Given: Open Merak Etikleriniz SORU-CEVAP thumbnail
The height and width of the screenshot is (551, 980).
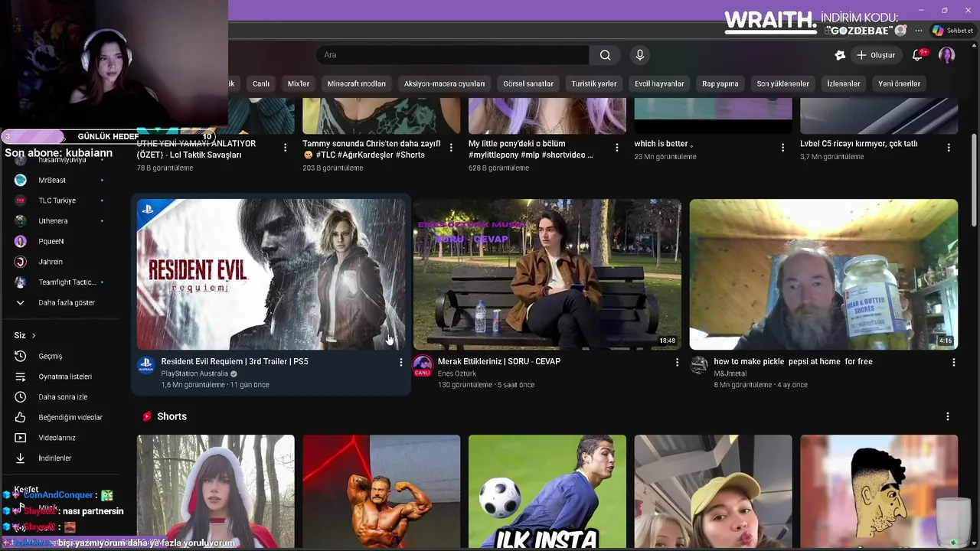Looking at the screenshot, I should pyautogui.click(x=547, y=275).
